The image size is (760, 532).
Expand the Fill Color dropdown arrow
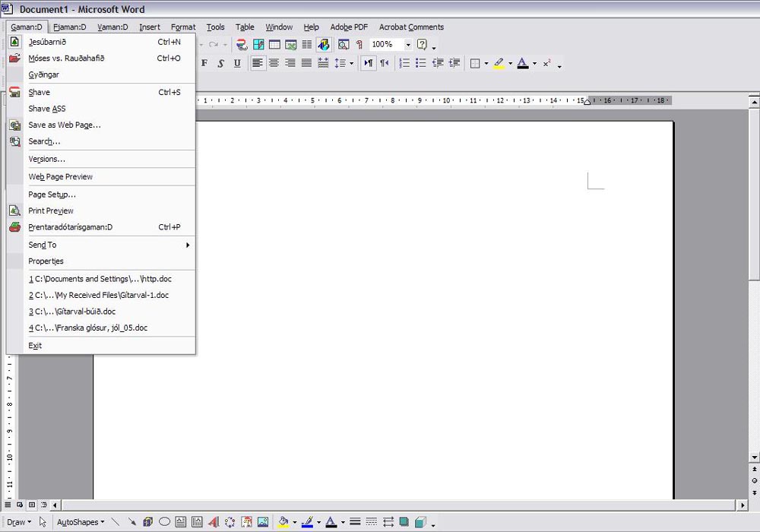click(x=295, y=522)
